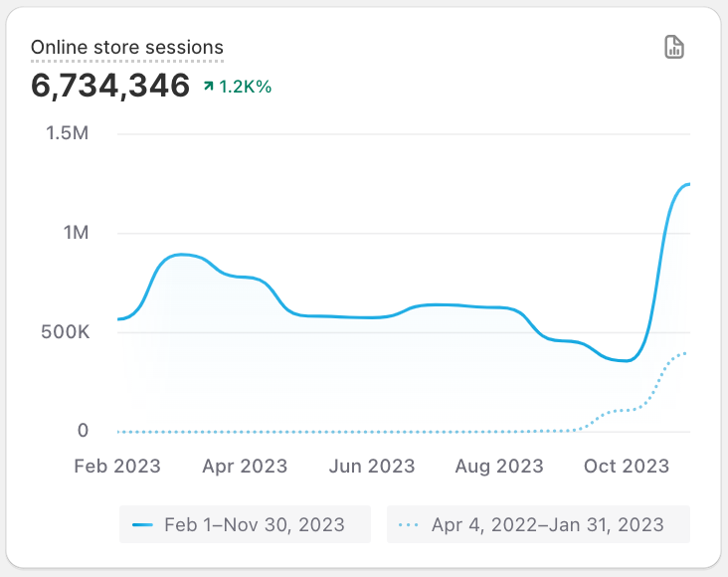This screenshot has height=577, width=728.
Task: Click the 0 y-axis label
Action: tap(83, 432)
